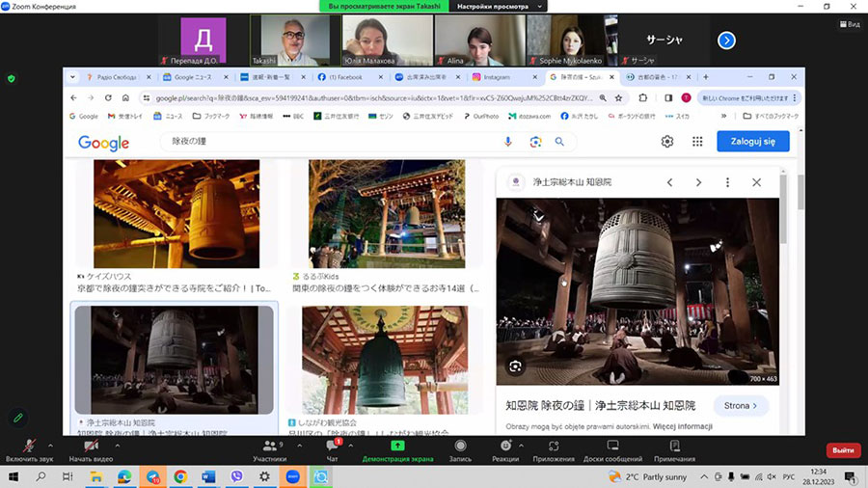Image resolution: width=868 pixels, height=488 pixels.
Task: Open Zoom Participants (Участники) list
Action: (269, 448)
